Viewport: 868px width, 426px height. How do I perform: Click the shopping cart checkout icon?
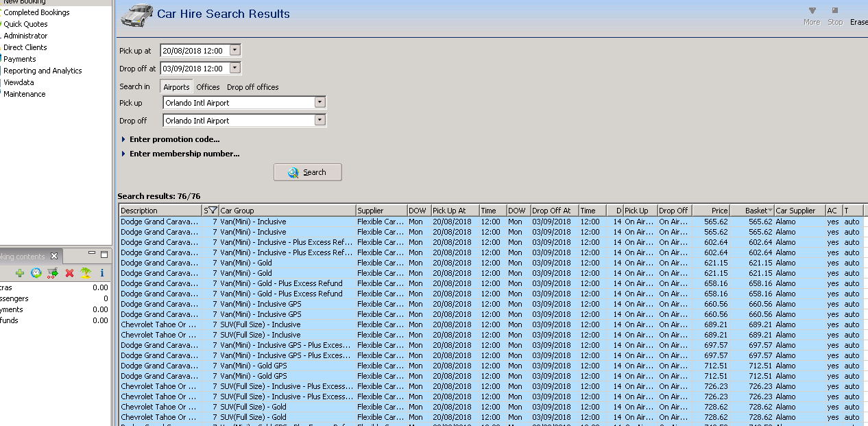pyautogui.click(x=52, y=273)
